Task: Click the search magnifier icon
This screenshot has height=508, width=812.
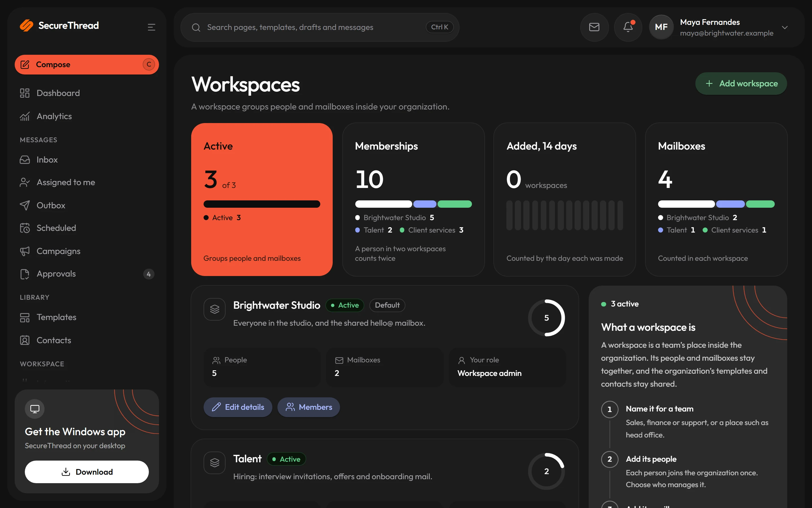Action: pyautogui.click(x=196, y=28)
